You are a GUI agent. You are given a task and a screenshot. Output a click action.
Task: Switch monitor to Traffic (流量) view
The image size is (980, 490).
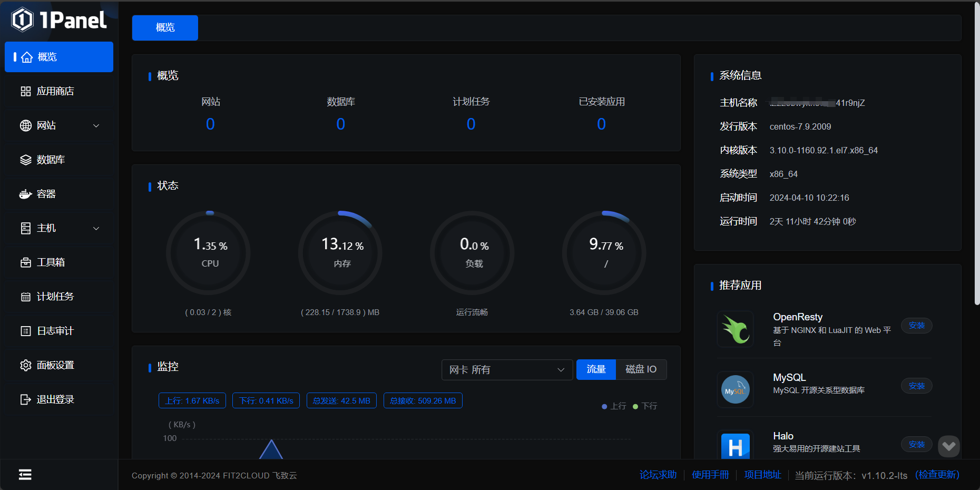click(596, 369)
